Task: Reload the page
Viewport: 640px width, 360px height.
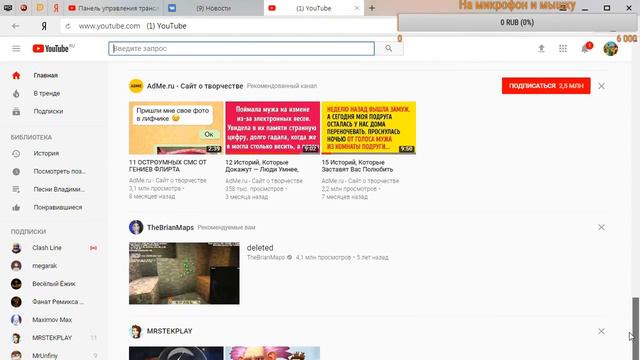Action: (x=68, y=26)
